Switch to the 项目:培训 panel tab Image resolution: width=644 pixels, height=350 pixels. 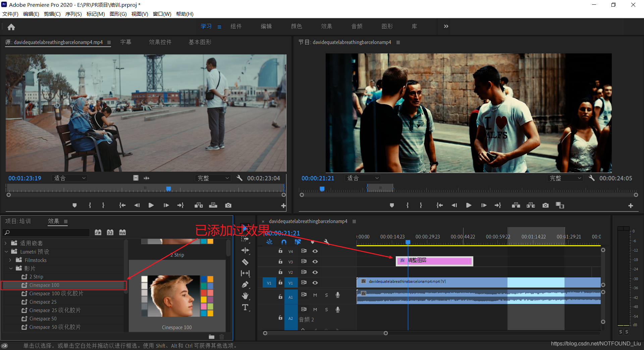pos(18,221)
